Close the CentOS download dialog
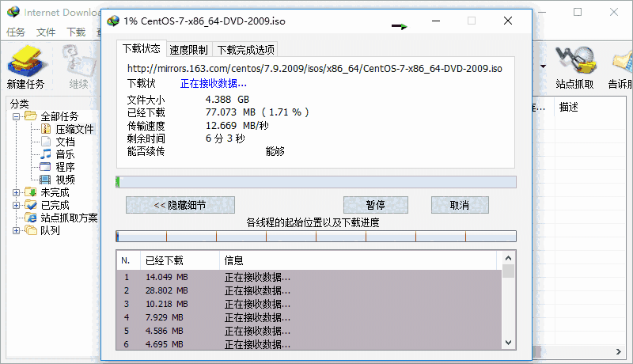 (x=508, y=21)
